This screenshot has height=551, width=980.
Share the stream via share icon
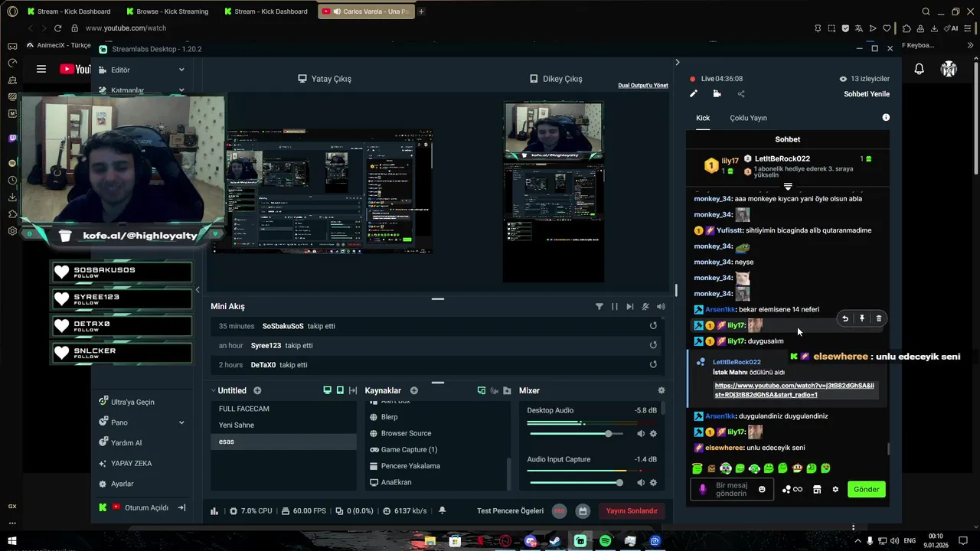pyautogui.click(x=740, y=94)
